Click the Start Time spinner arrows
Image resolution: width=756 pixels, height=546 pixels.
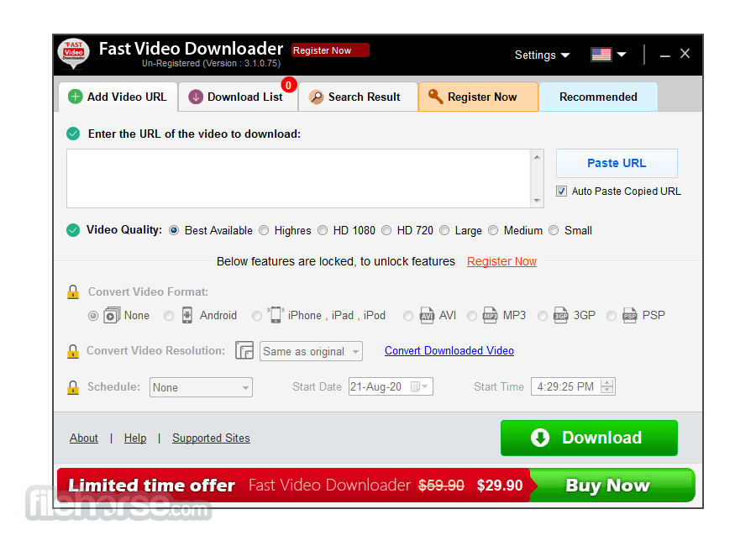pos(607,387)
